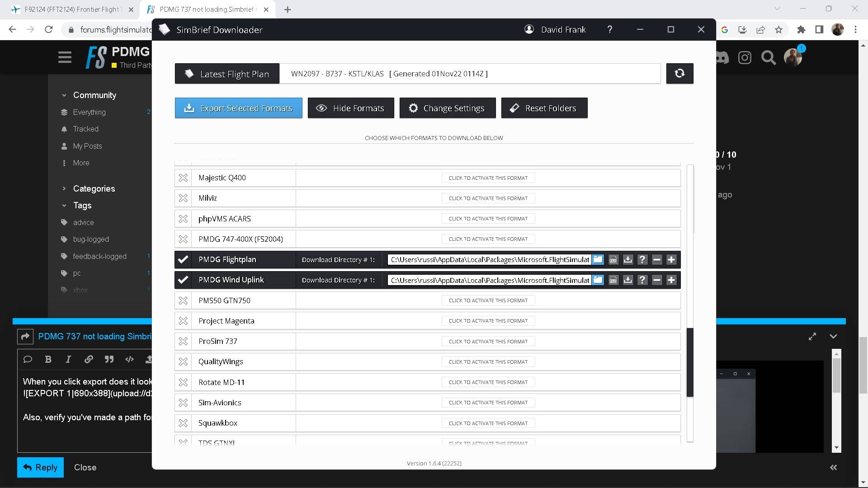The height and width of the screenshot is (488, 868).
Task: Open file name options for PMDG Wind Uplink
Action: (x=613, y=280)
